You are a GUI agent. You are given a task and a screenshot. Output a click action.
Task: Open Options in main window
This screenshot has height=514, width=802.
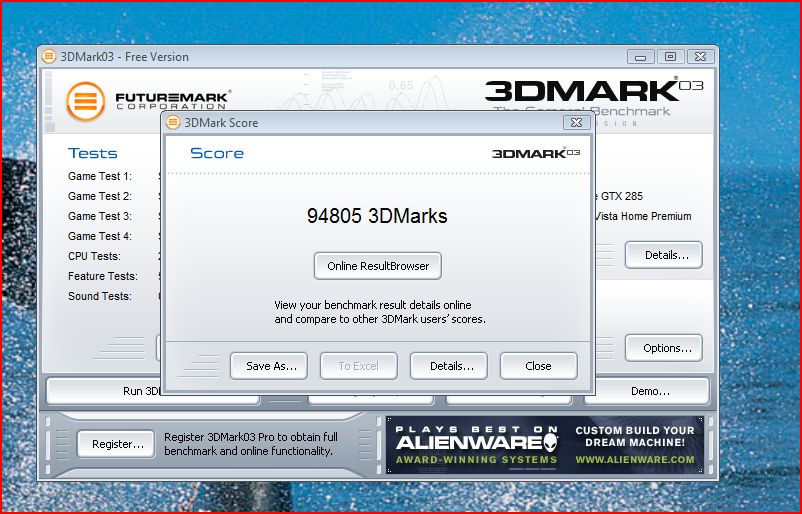(664, 348)
